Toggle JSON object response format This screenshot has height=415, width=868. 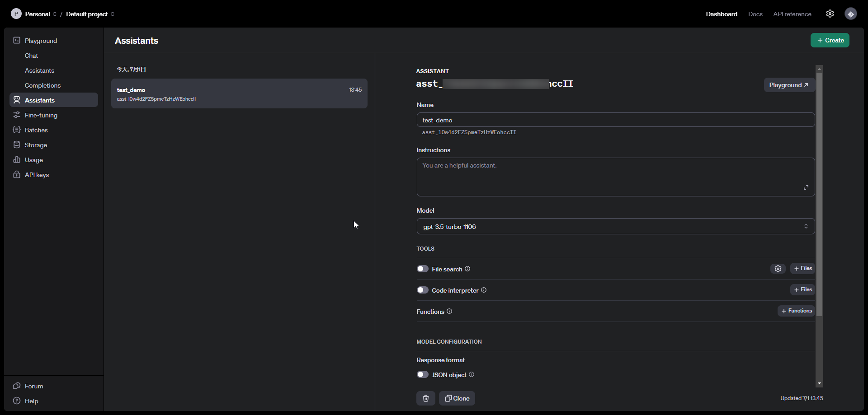pyautogui.click(x=423, y=374)
